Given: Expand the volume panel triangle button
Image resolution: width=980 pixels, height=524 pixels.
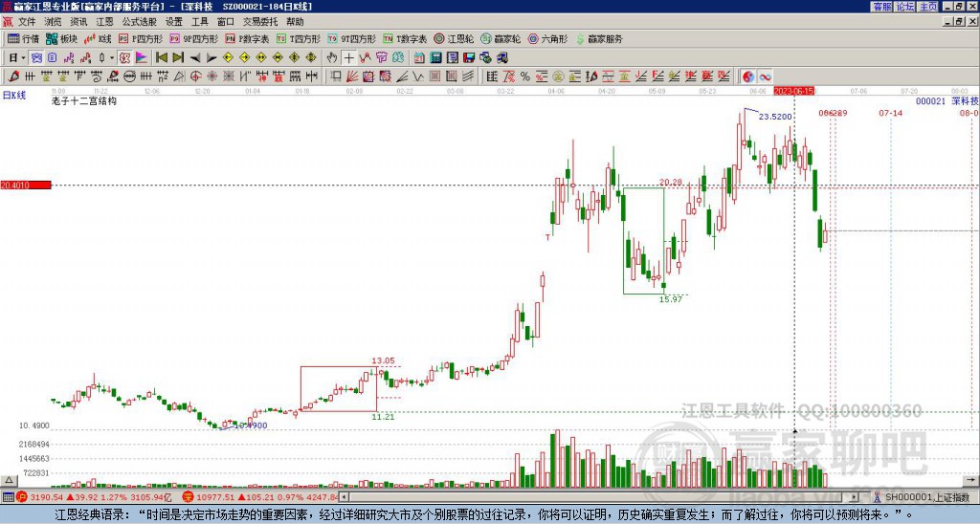Looking at the screenshot, I should pyautogui.click(x=8, y=480).
